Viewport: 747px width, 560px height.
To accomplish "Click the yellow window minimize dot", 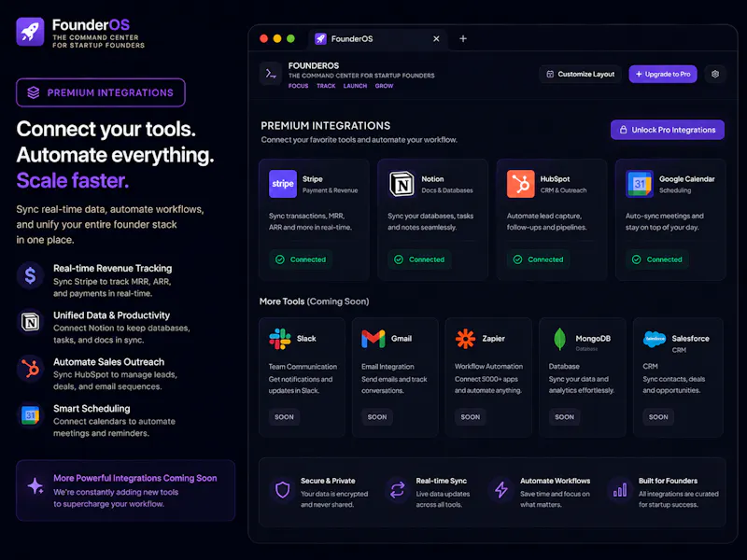I will [x=277, y=38].
